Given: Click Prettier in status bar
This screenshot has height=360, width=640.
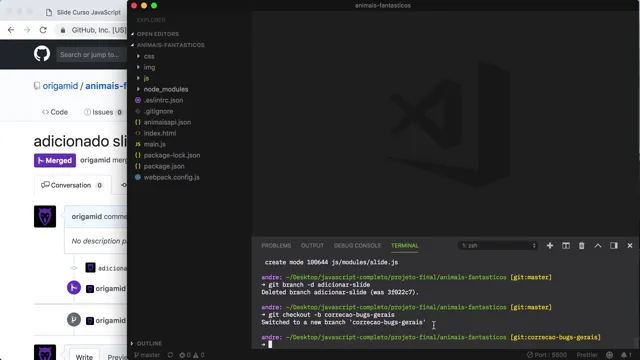Looking at the screenshot, I should (587, 355).
